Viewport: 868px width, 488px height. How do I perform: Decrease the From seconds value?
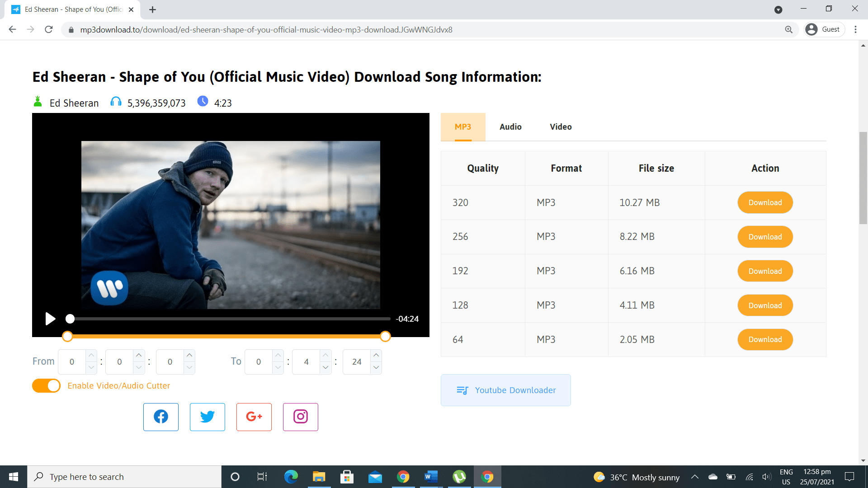tap(189, 368)
